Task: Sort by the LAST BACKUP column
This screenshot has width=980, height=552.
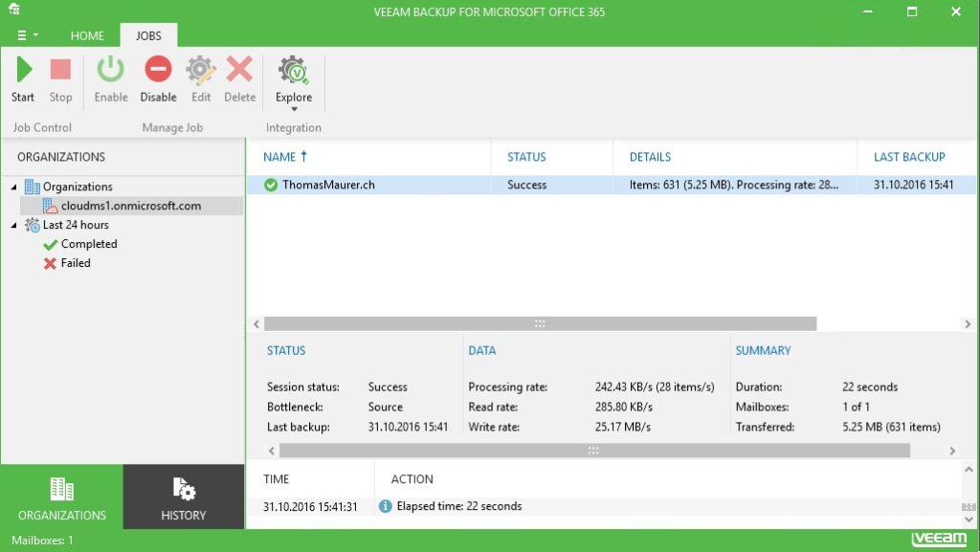Action: click(909, 157)
